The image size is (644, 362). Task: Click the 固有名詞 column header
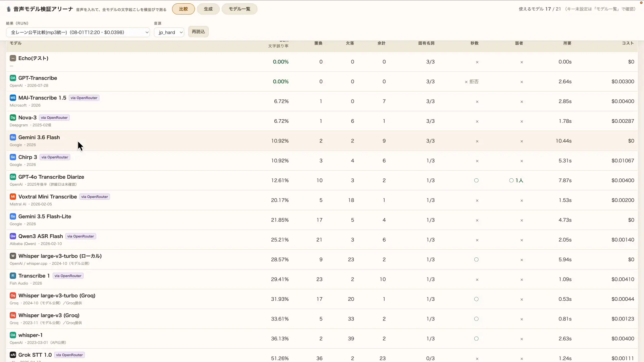coord(426,43)
